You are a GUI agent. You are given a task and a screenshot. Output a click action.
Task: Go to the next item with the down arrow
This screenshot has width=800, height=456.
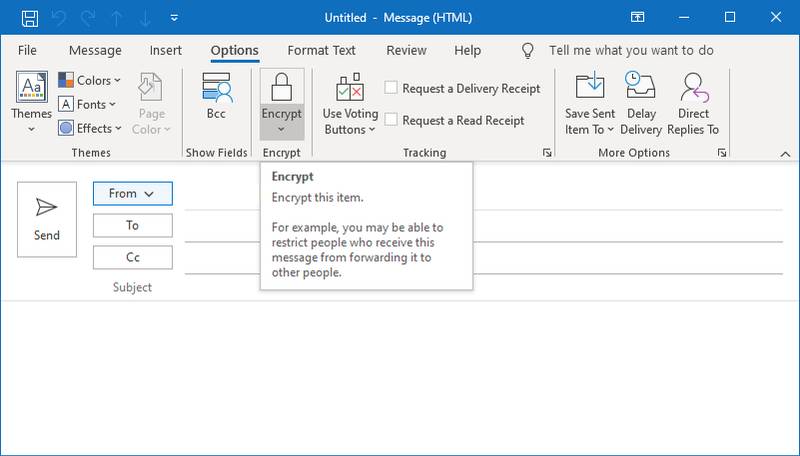[x=145, y=18]
